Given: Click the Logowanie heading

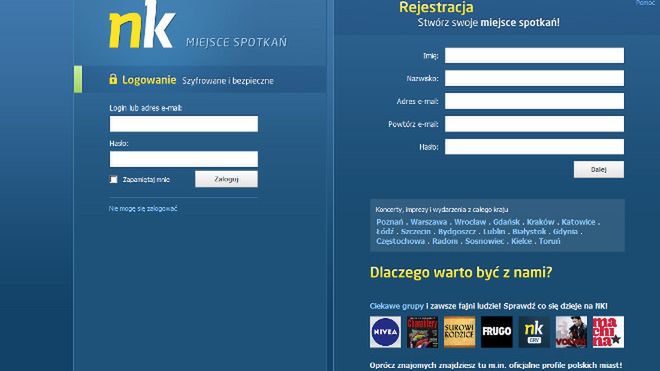Looking at the screenshot, I should point(149,80).
